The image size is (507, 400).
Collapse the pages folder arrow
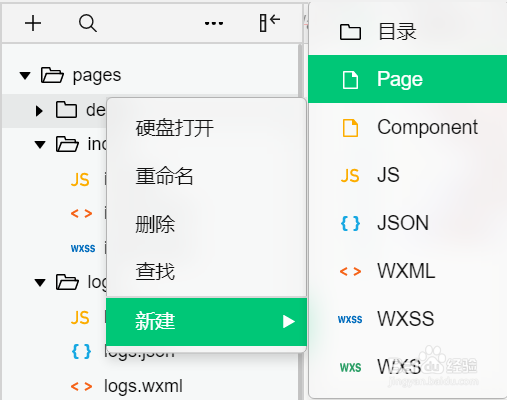coord(25,75)
